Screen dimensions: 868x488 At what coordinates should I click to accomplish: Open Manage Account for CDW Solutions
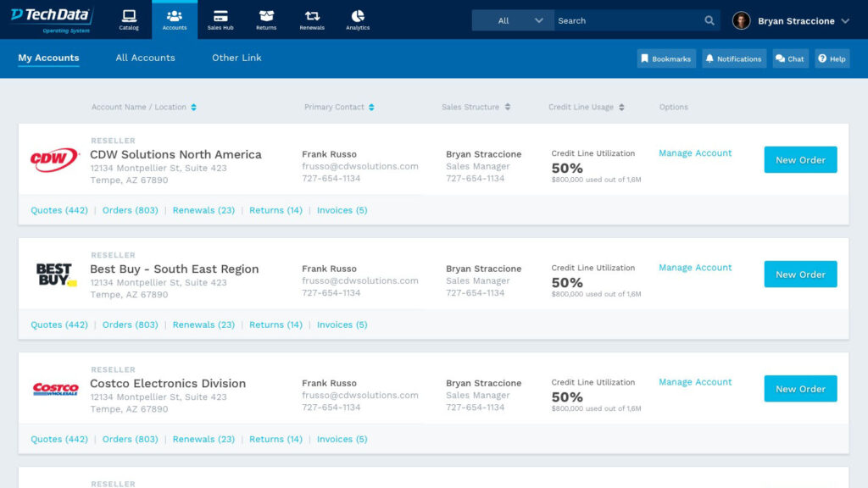pyautogui.click(x=695, y=153)
